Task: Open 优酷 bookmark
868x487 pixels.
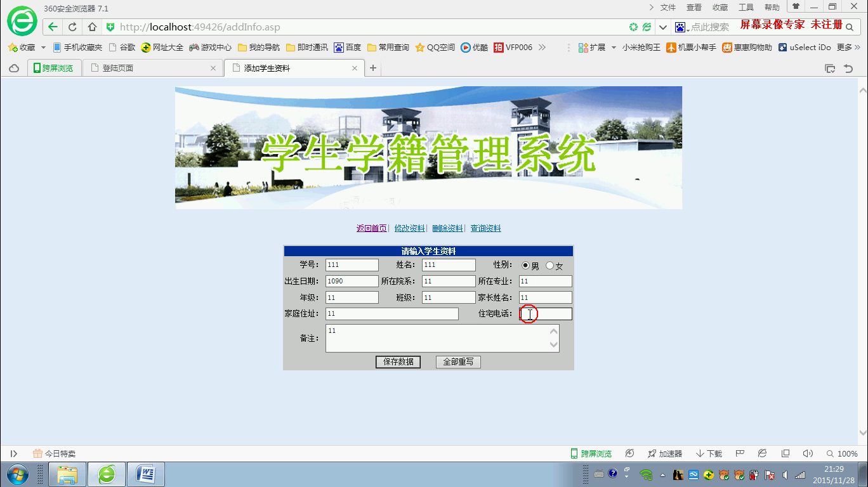Action: click(475, 48)
